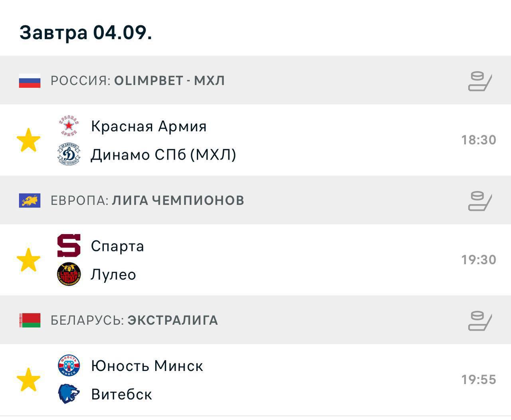Click the hockey icon in МХЛ header
This screenshot has height=420, width=511.
(x=480, y=81)
